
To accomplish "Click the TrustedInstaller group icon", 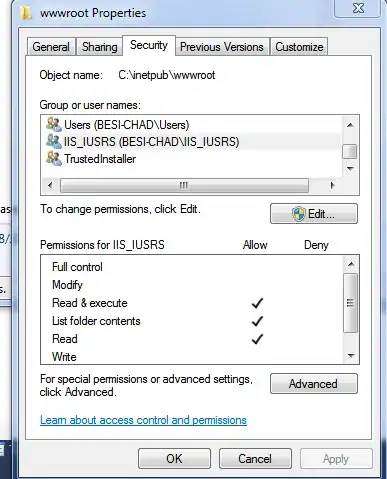I will tap(54, 158).
